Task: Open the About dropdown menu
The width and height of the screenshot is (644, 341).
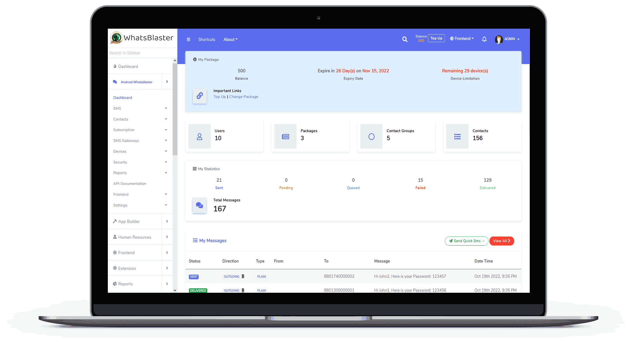Action: (x=231, y=39)
